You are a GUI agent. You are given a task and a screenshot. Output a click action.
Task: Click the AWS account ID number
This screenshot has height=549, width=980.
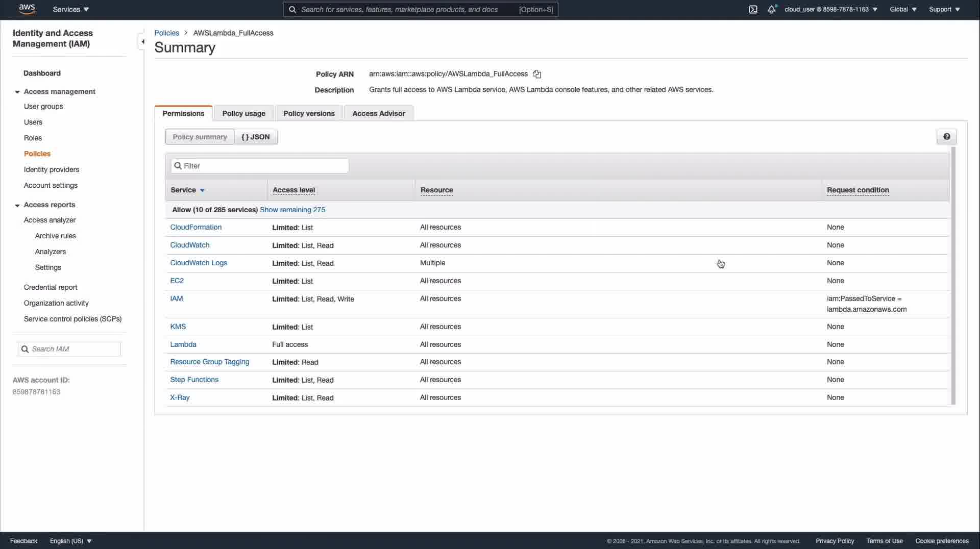click(x=36, y=392)
